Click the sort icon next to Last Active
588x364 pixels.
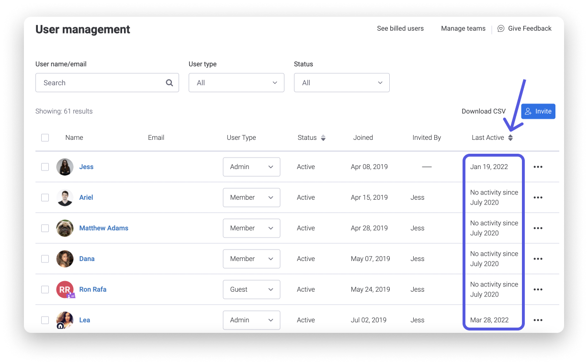coord(510,137)
